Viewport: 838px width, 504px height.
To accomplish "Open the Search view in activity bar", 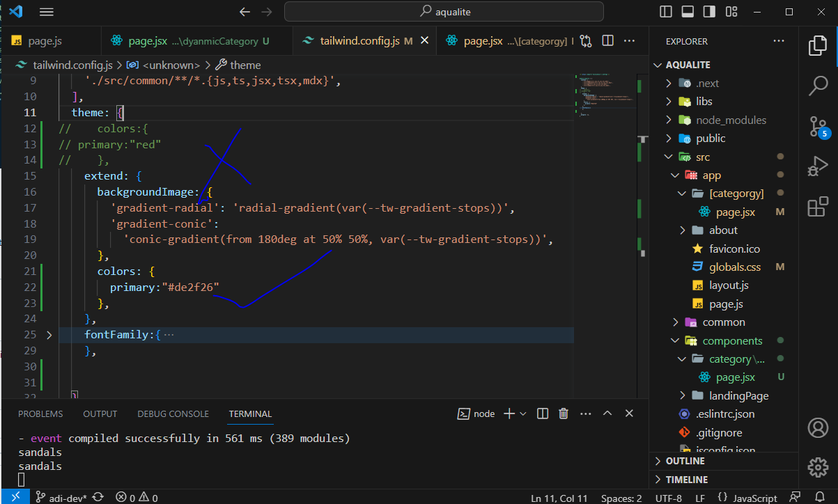I will 817,86.
